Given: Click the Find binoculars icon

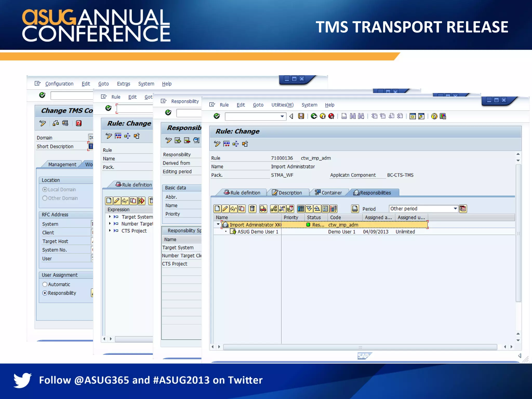Looking at the screenshot, I should tap(353, 116).
